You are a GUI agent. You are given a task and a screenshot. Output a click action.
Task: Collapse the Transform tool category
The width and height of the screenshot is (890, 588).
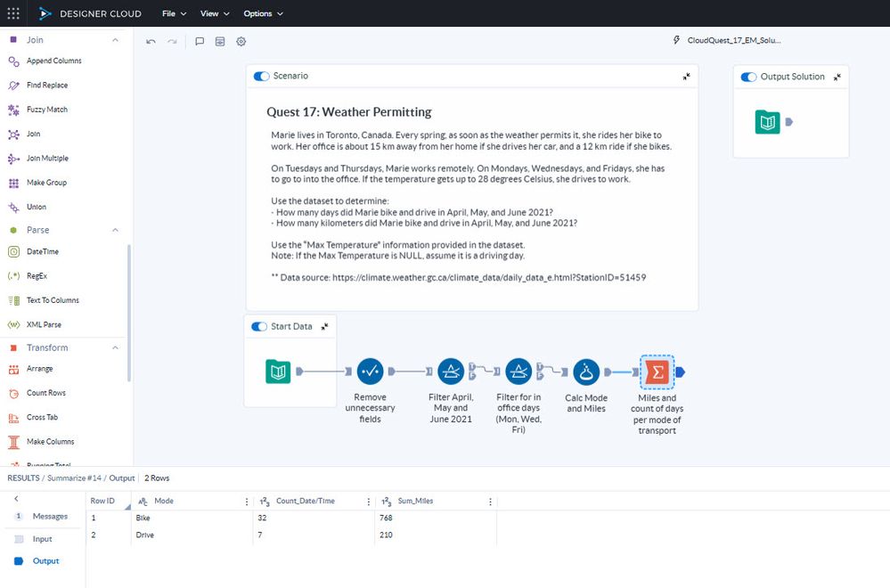click(x=115, y=347)
